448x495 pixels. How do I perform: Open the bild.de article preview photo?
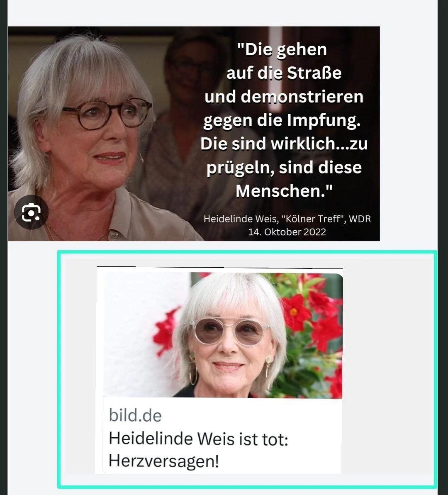223,335
